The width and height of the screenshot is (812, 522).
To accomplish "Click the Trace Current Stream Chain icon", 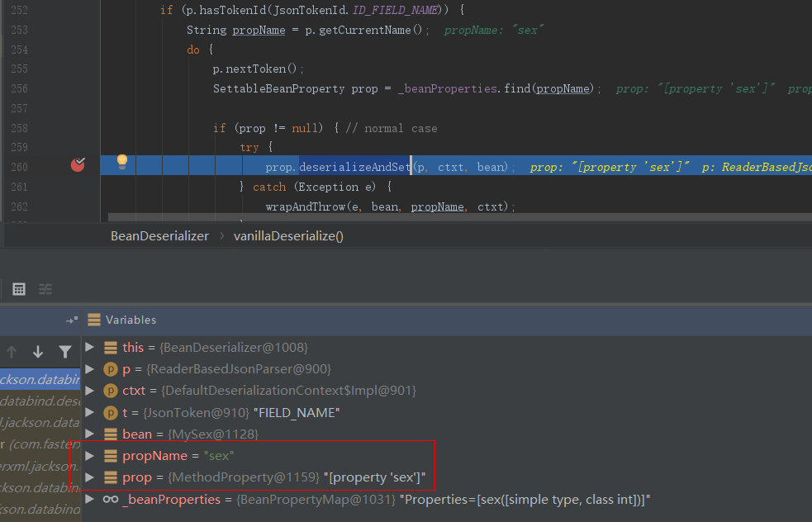I will coord(45,289).
